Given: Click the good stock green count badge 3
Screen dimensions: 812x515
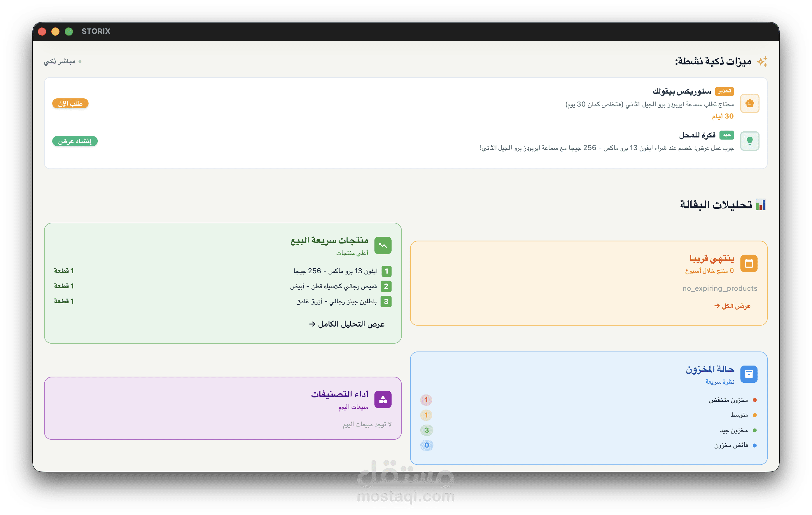Looking at the screenshot, I should click(x=427, y=430).
